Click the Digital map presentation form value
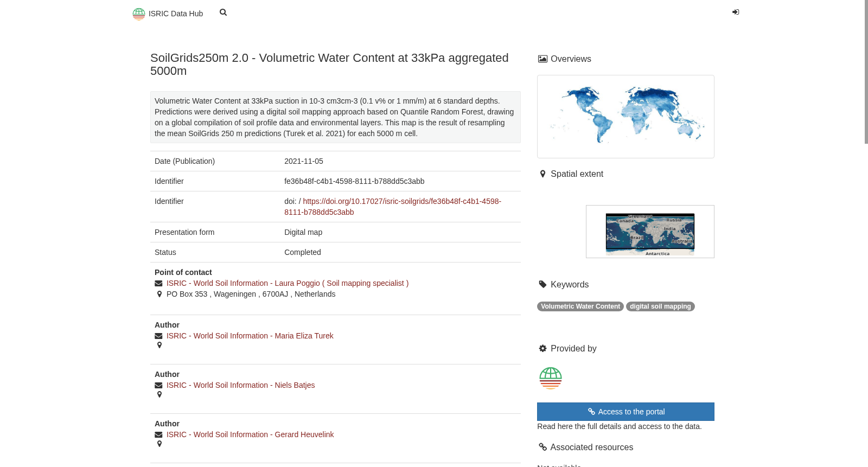 [x=303, y=232]
